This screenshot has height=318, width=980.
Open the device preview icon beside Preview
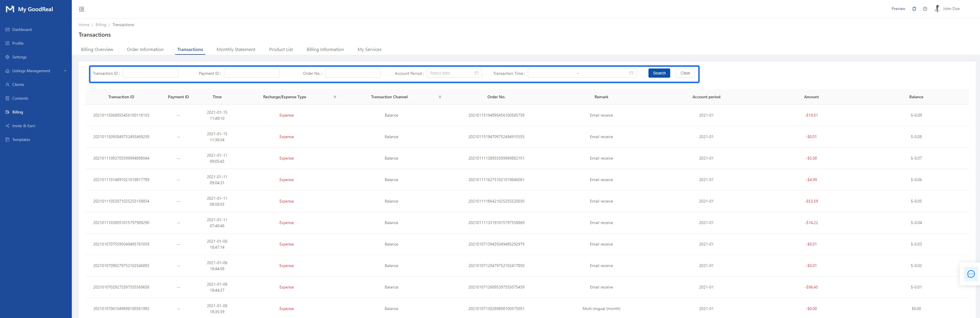coord(914,8)
